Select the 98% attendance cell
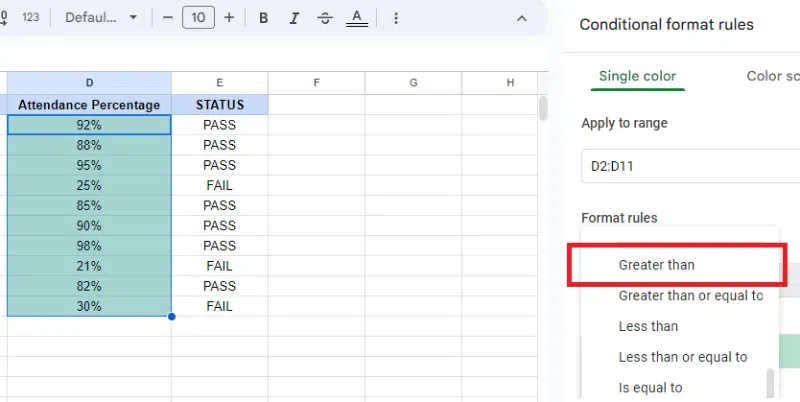The image size is (800, 402). [x=89, y=246]
